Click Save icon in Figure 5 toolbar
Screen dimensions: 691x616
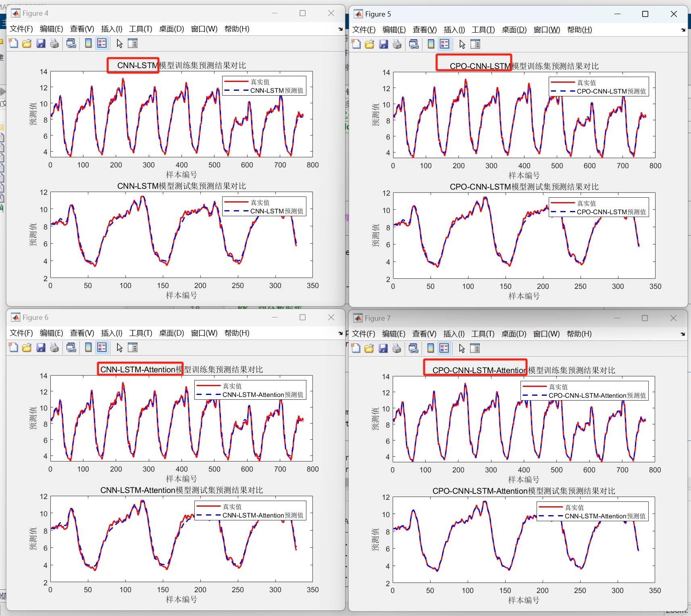coord(383,44)
